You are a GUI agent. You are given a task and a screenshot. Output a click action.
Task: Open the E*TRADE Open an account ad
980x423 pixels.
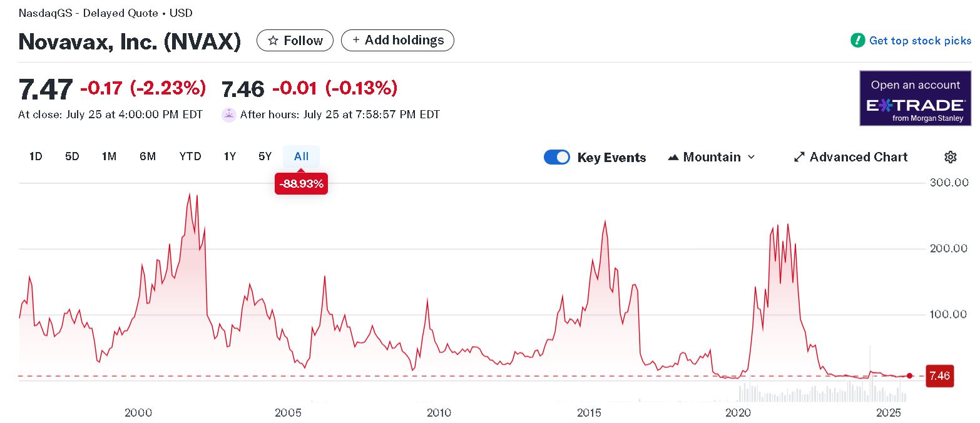(916, 98)
